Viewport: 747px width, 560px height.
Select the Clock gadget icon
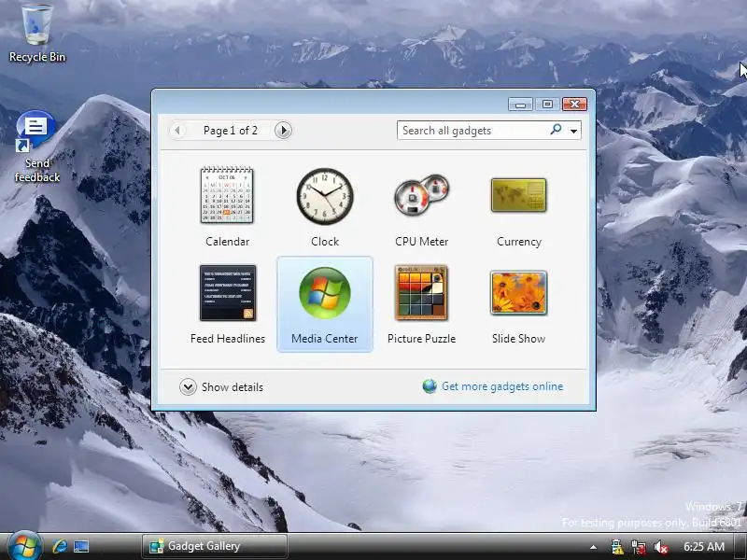325,196
